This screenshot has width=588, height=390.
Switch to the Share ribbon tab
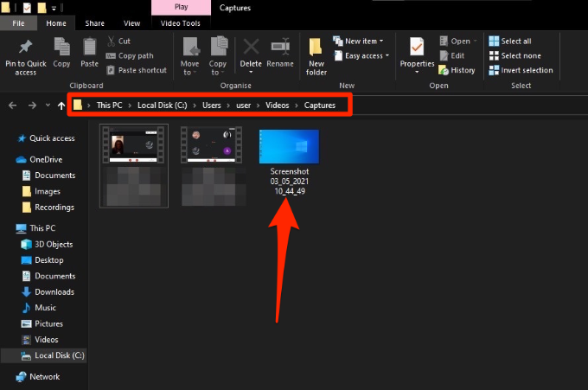tap(94, 23)
